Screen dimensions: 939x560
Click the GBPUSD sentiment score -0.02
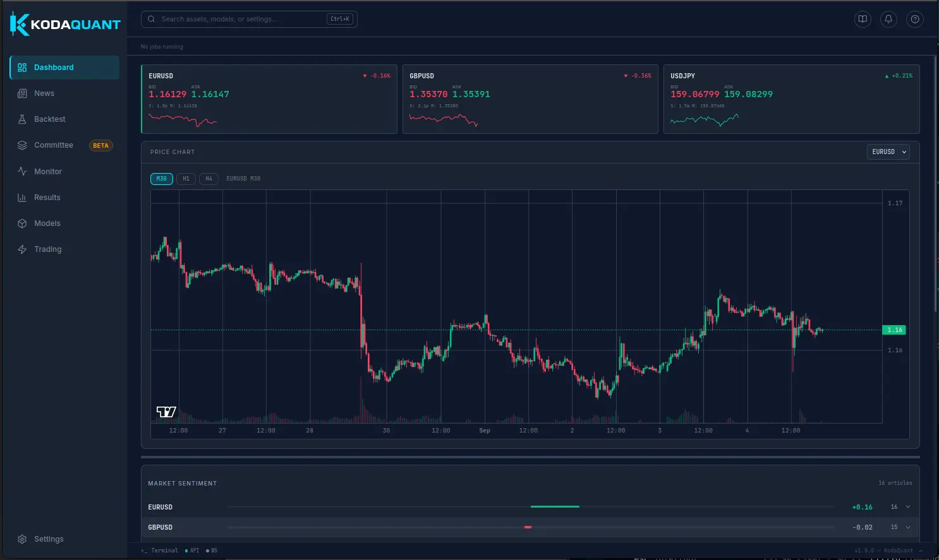[863, 527]
